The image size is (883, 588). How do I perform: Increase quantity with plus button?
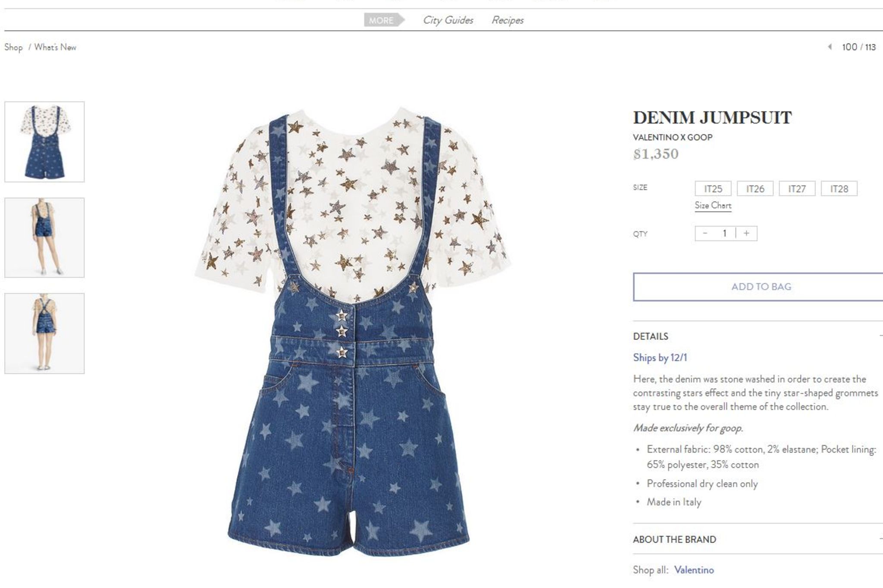pyautogui.click(x=746, y=233)
